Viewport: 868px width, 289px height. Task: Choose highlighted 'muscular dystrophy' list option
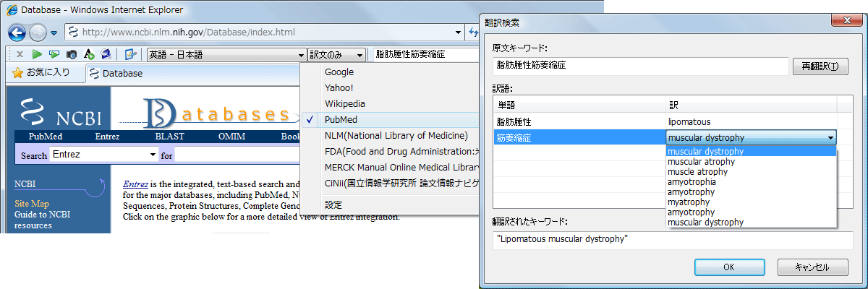pyautogui.click(x=751, y=152)
